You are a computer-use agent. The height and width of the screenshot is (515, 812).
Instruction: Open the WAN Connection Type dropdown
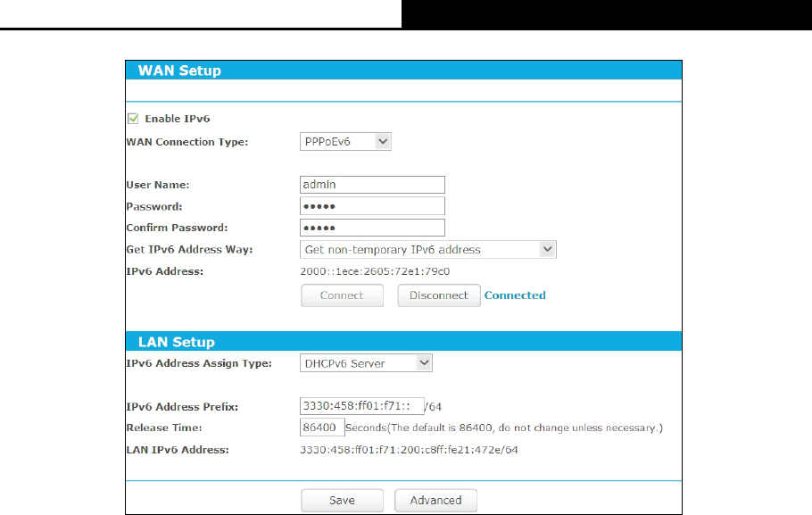pos(345,141)
